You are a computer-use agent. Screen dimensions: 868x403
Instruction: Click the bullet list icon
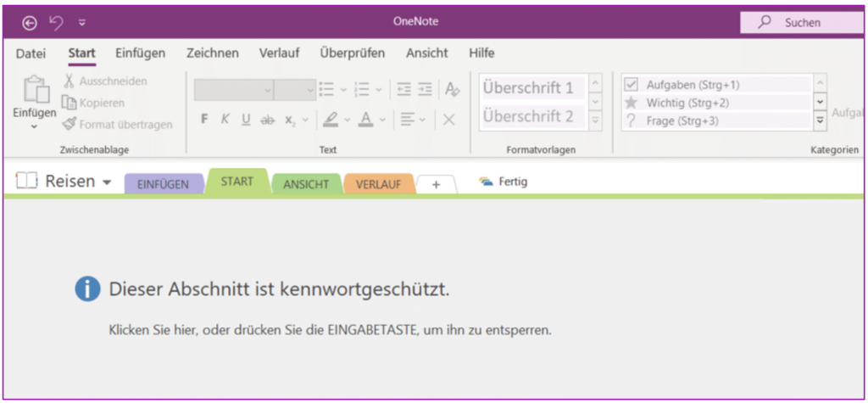tap(326, 89)
